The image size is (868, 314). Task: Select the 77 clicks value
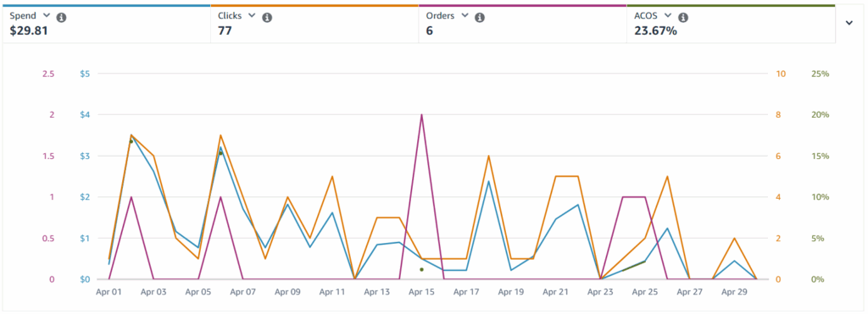[225, 31]
